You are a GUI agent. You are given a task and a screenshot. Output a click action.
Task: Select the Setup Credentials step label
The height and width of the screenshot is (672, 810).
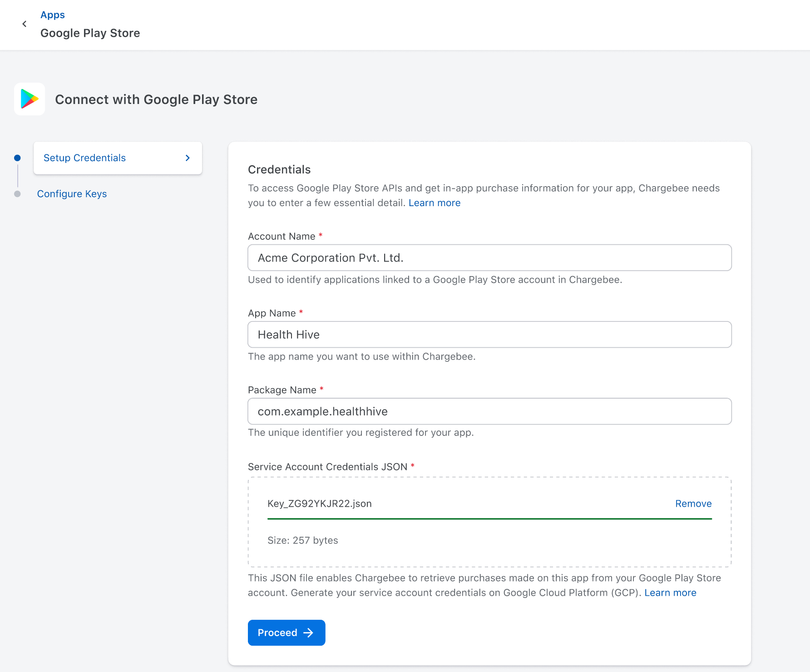[x=84, y=158]
